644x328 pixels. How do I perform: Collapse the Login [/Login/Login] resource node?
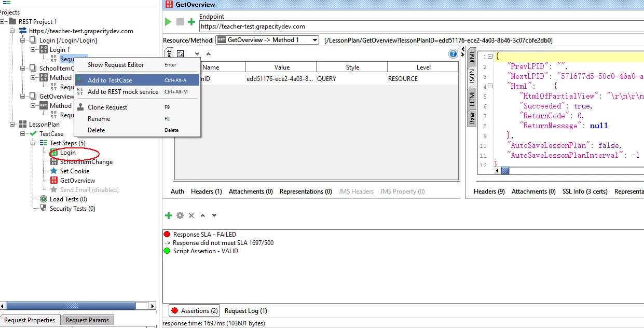click(23, 40)
